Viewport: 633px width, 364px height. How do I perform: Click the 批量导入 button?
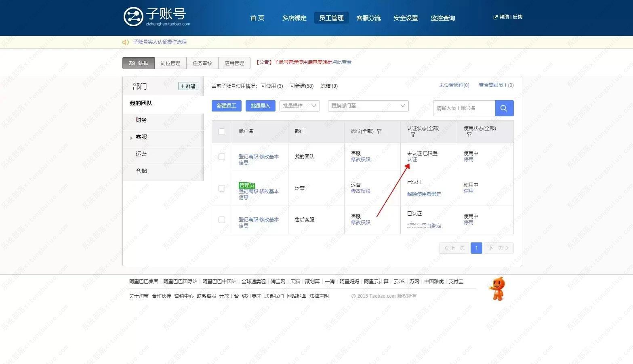tap(261, 106)
